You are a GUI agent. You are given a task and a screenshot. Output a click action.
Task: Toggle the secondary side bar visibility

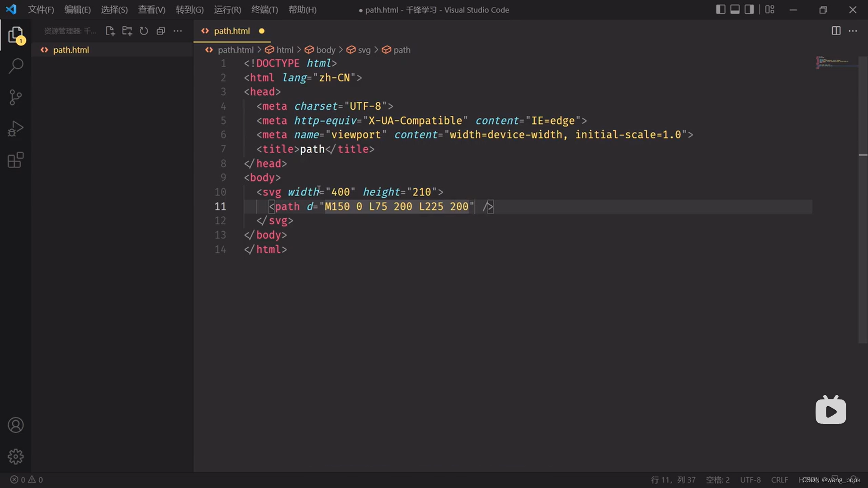coord(749,9)
